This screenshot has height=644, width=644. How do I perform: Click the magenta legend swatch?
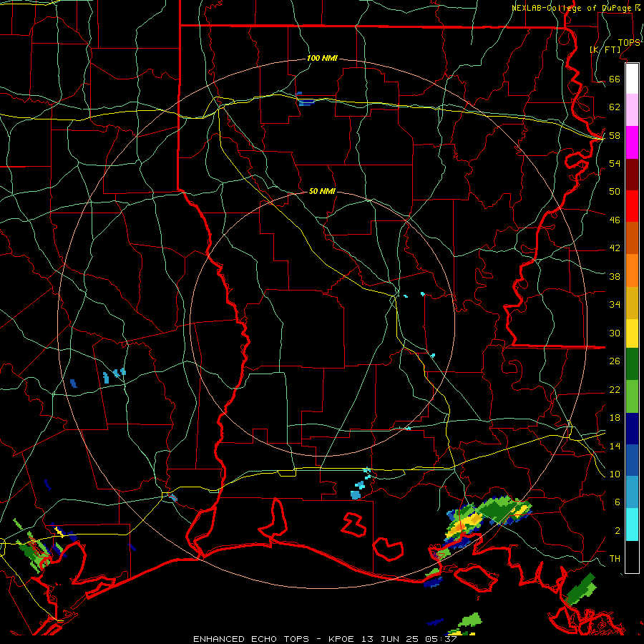[632, 142]
